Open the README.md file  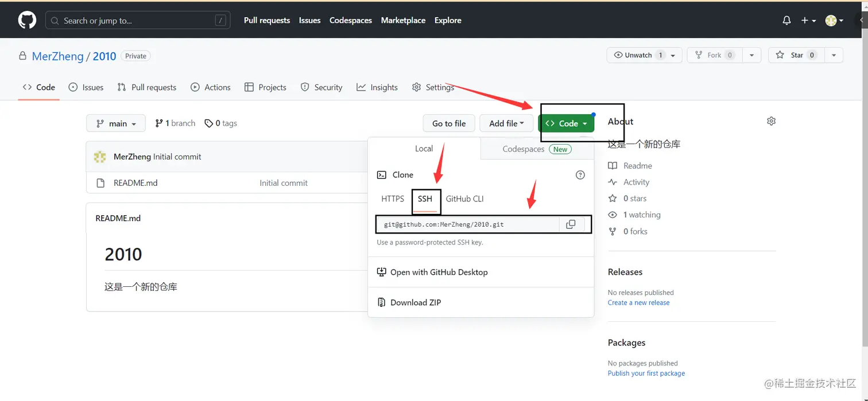coord(135,183)
